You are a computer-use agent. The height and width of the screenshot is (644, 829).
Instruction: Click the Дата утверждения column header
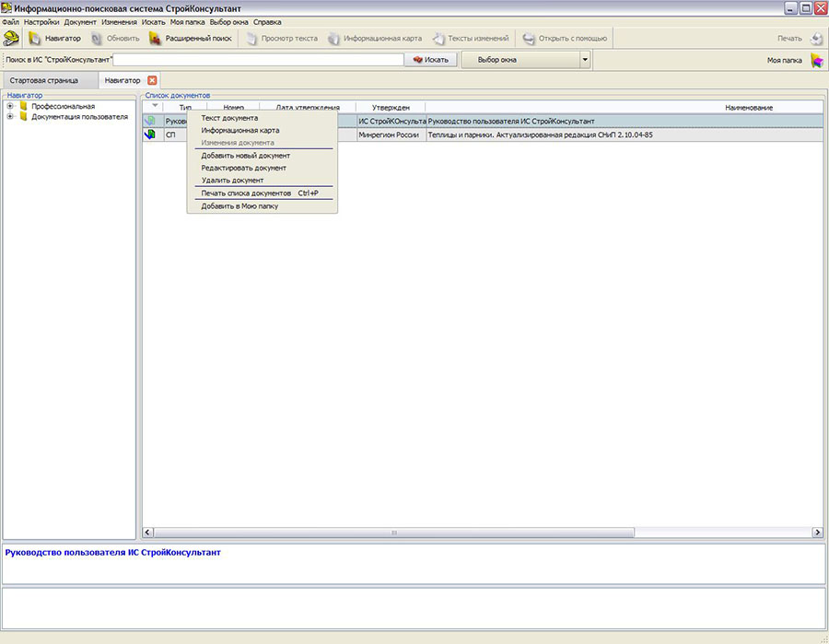pyautogui.click(x=308, y=107)
